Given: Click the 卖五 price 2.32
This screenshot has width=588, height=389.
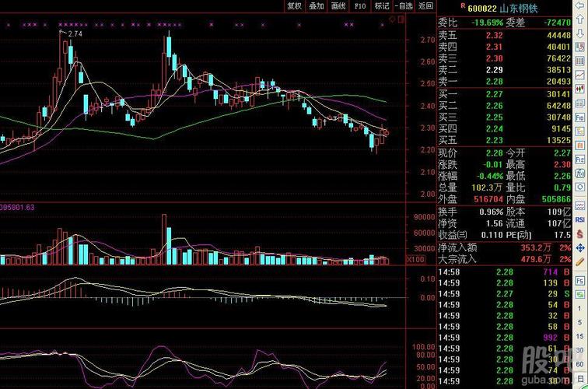Looking at the screenshot, I should (x=494, y=35).
